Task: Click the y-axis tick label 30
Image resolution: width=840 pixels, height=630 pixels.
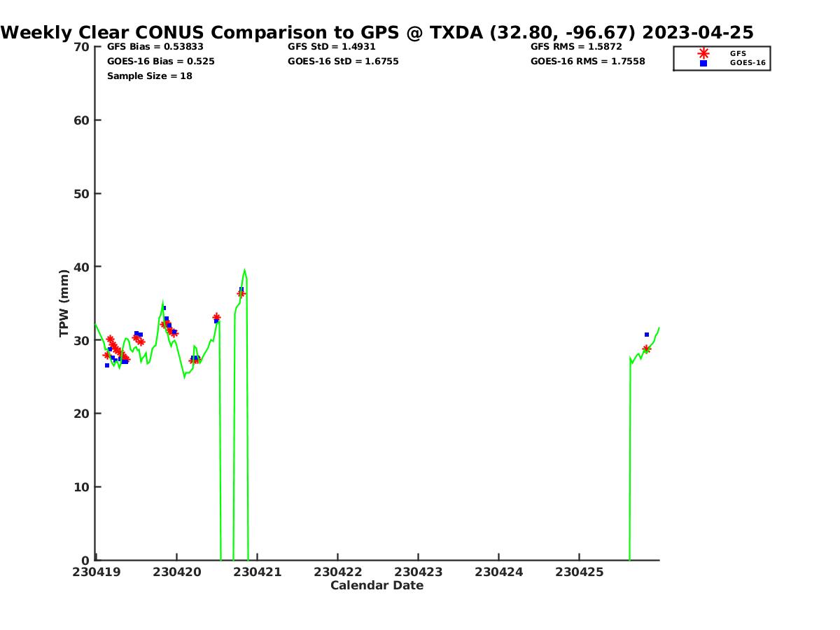Action: [82, 340]
